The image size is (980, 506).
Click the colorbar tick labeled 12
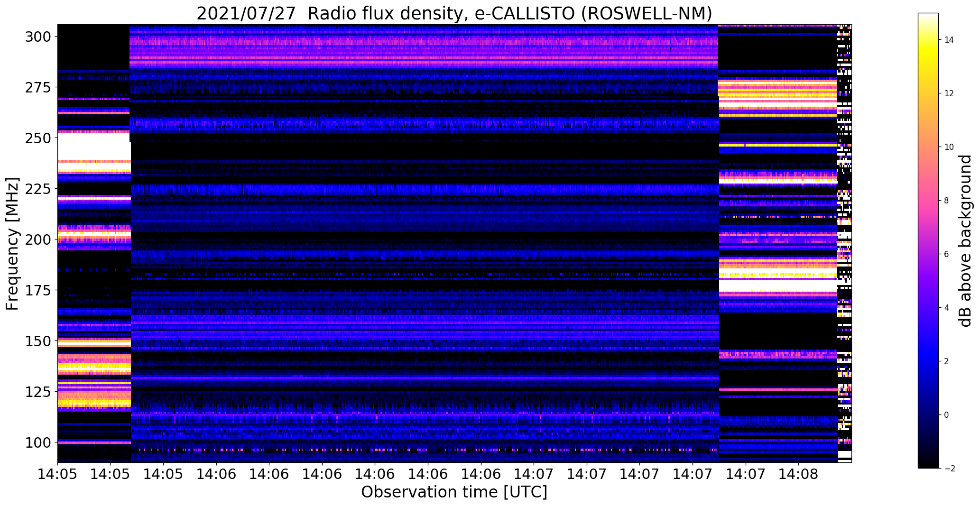(949, 93)
